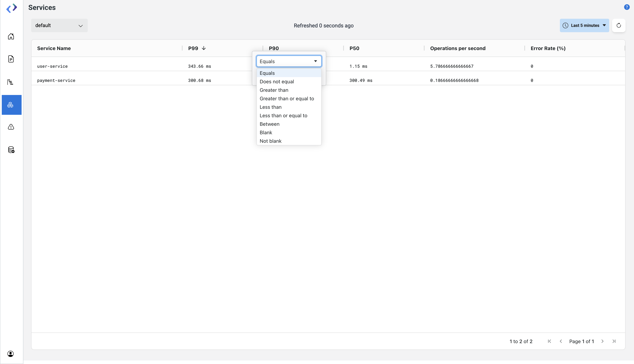
Task: Collapse the Equals filter type select
Action: pos(289,61)
